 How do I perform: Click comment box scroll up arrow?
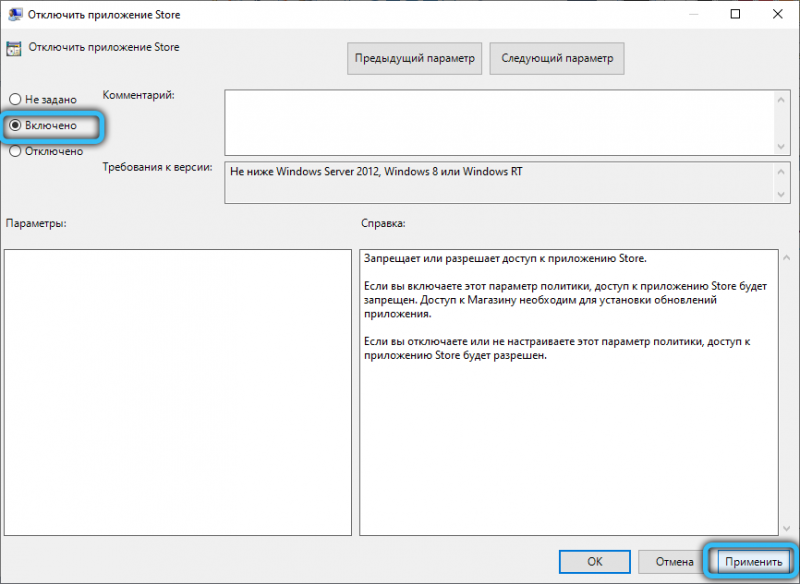tap(781, 99)
